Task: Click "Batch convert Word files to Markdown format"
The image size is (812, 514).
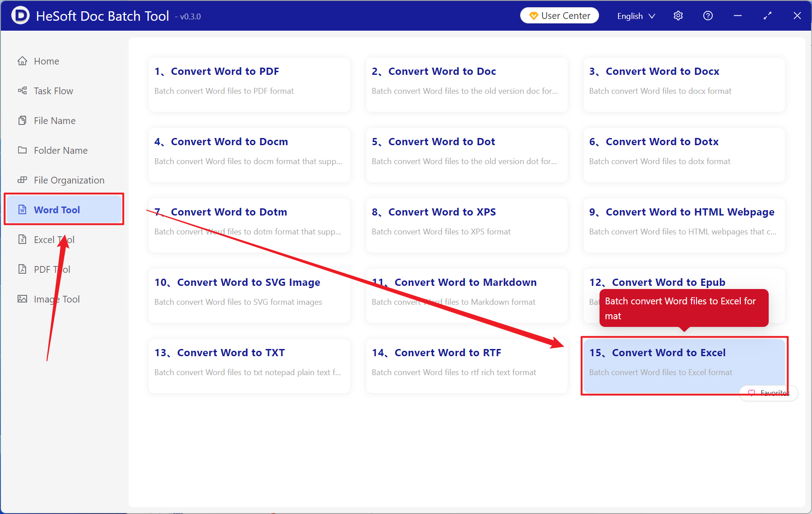Action: [453, 302]
